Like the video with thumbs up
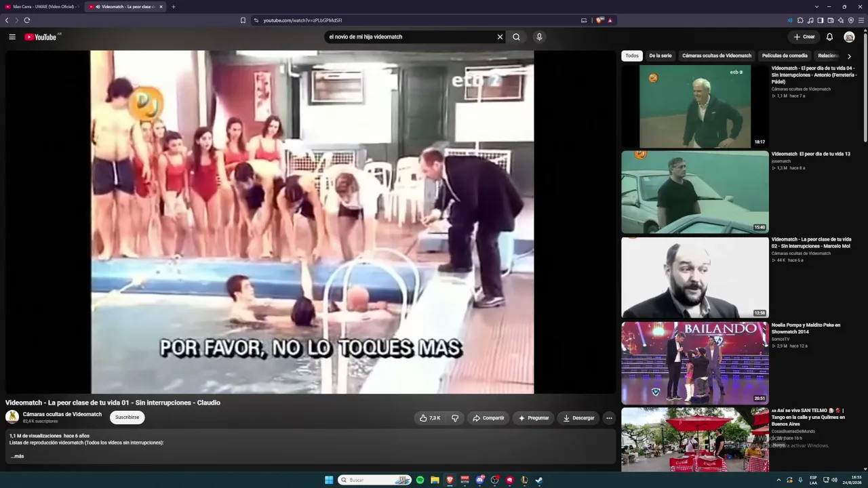The height and width of the screenshot is (488, 868). point(430,418)
